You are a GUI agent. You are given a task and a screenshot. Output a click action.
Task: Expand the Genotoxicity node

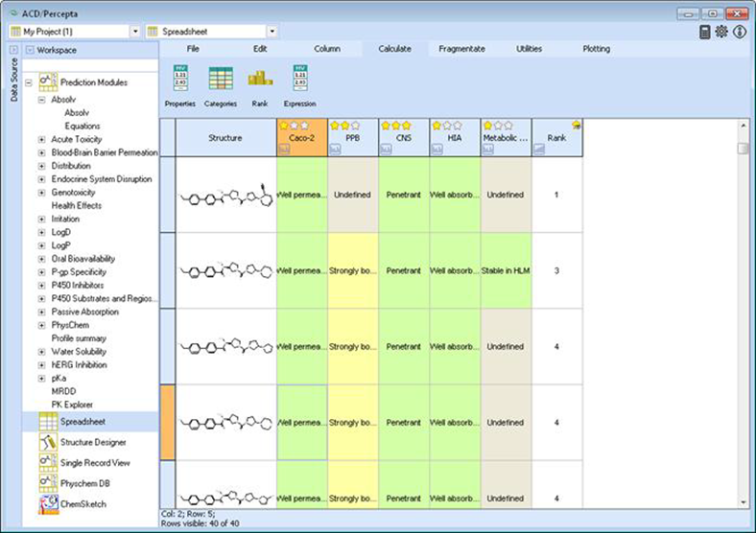click(41, 193)
